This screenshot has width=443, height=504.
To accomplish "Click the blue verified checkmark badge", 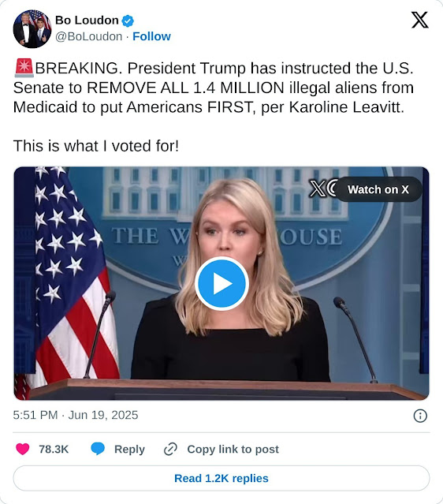I will 128,21.
